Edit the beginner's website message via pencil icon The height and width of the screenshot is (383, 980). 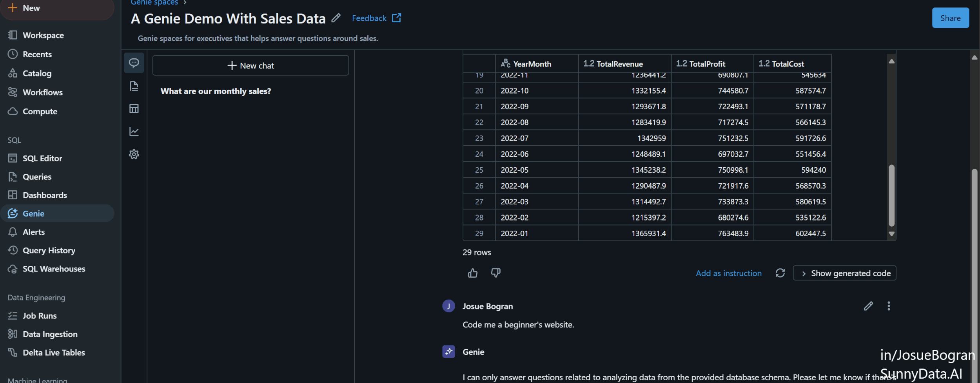(868, 306)
